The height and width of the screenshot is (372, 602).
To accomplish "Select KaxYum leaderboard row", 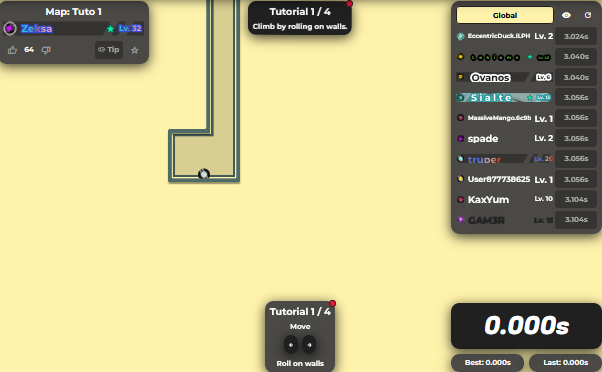I will point(525,199).
